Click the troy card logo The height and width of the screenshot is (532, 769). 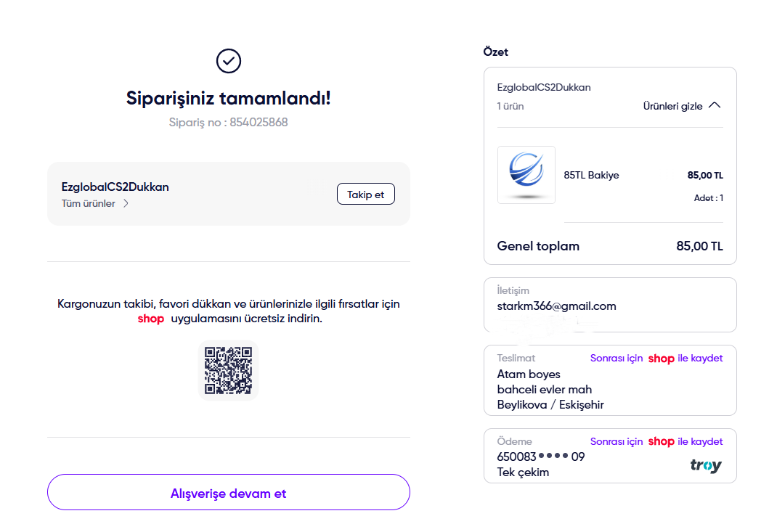click(706, 465)
